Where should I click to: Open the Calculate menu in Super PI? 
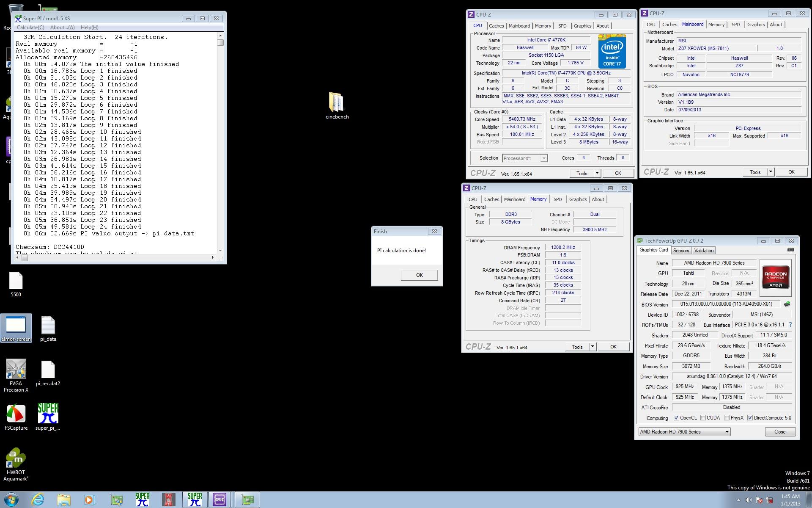30,28
